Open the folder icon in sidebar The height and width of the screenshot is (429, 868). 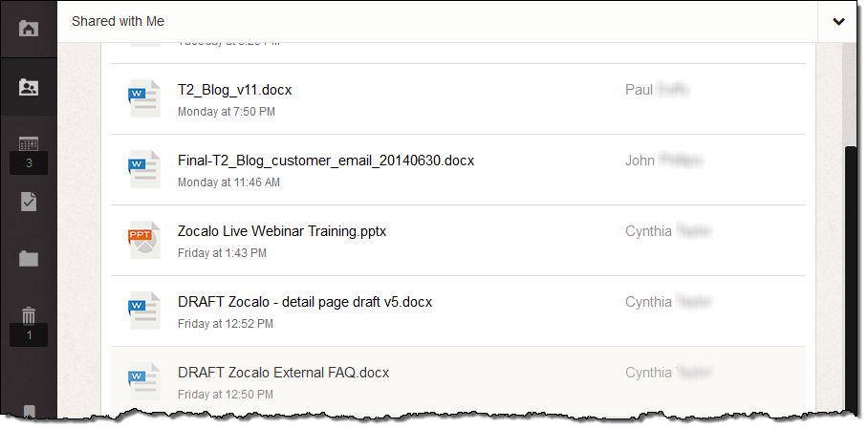(29, 258)
